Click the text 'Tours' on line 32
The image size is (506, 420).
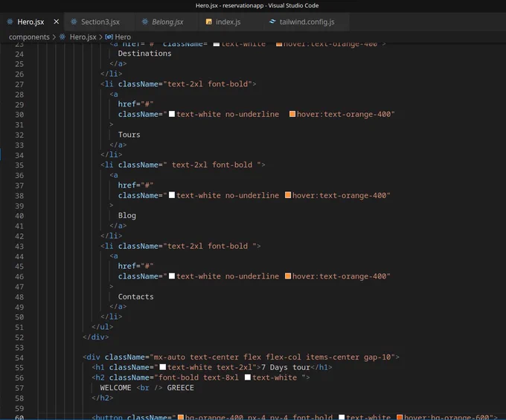click(x=129, y=135)
